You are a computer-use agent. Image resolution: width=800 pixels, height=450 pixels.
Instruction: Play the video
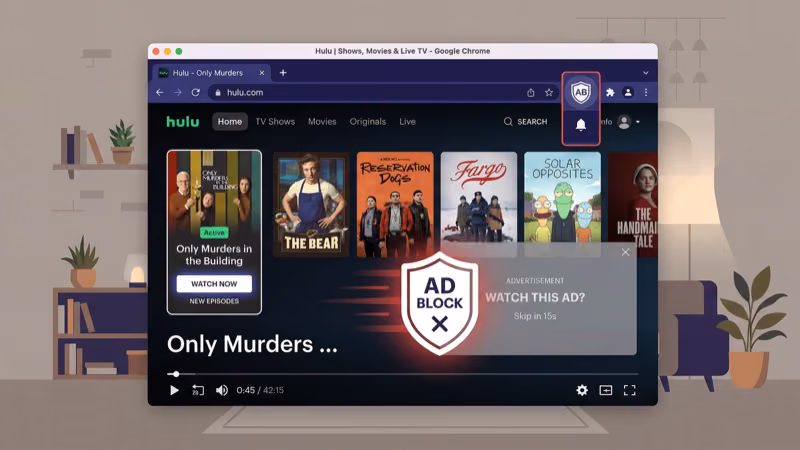[174, 390]
